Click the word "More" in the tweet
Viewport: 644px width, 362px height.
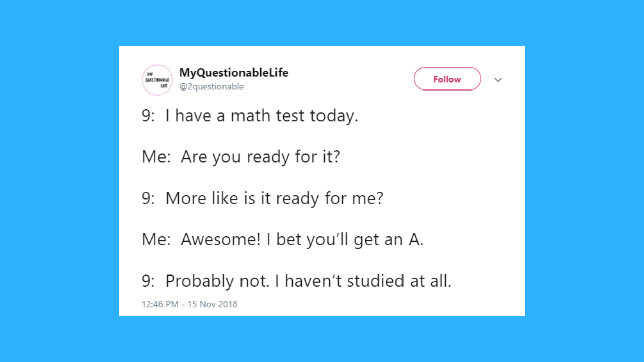(x=182, y=199)
